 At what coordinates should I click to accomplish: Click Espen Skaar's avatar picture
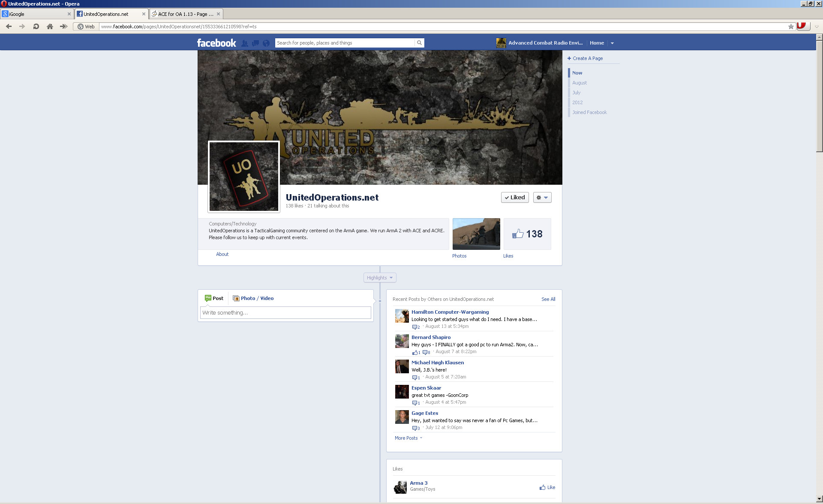coord(402,392)
